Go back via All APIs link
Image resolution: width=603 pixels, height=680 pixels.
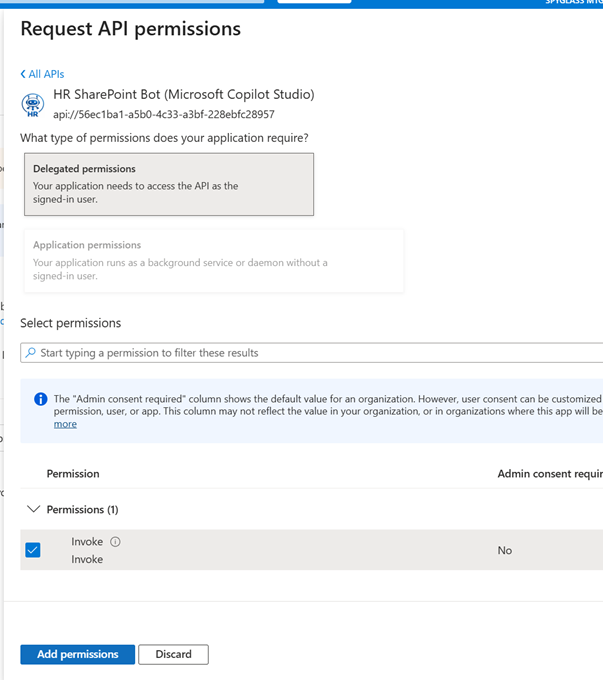[x=46, y=74]
